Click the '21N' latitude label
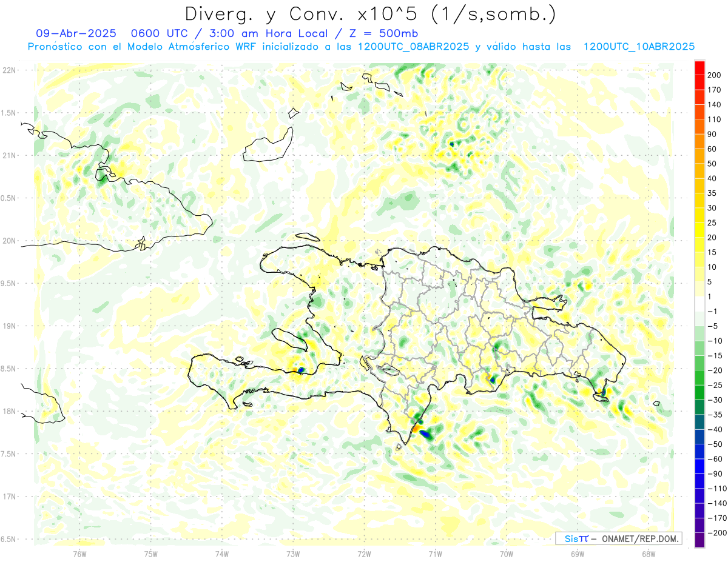Image resolution: width=728 pixels, height=562 pixels. pos(9,155)
